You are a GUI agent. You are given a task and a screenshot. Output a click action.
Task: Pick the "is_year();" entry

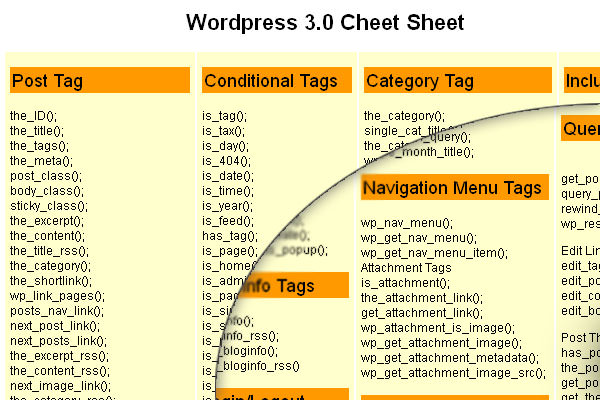227,206
